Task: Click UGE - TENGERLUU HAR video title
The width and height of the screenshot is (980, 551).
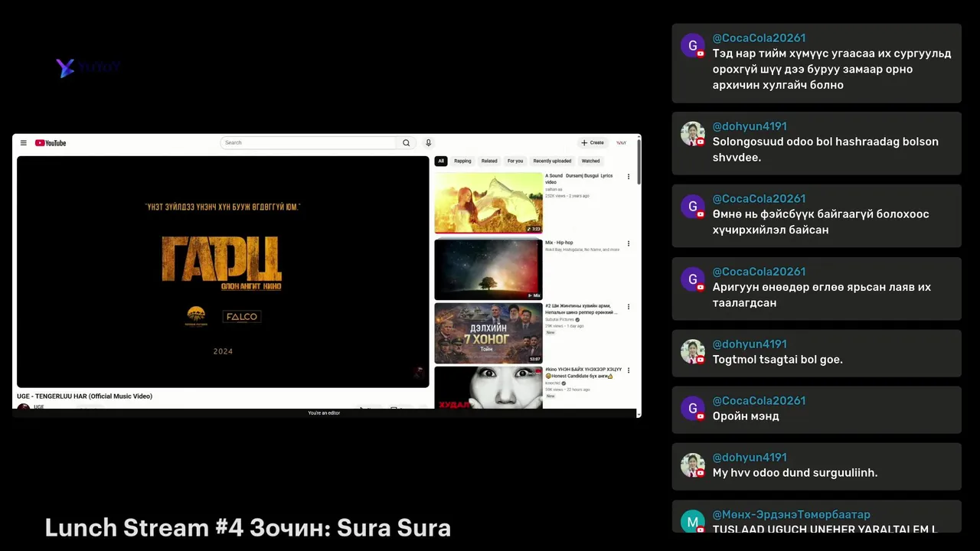Action: tap(84, 396)
